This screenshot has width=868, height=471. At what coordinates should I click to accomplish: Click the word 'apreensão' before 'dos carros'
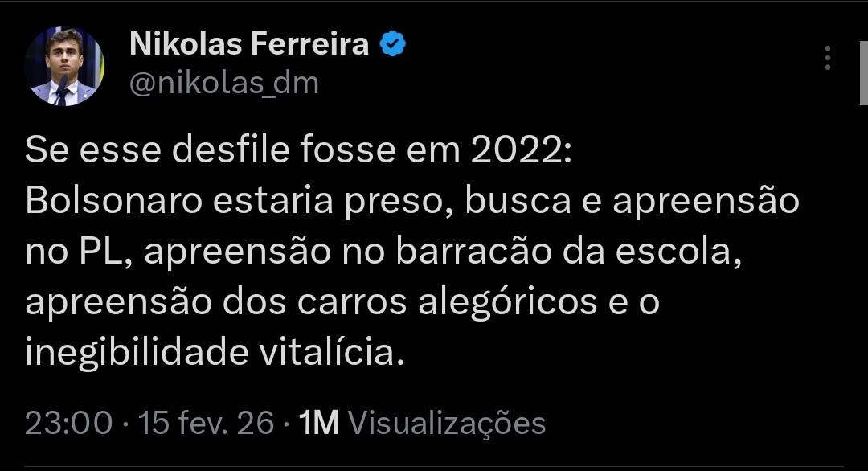tap(110, 303)
